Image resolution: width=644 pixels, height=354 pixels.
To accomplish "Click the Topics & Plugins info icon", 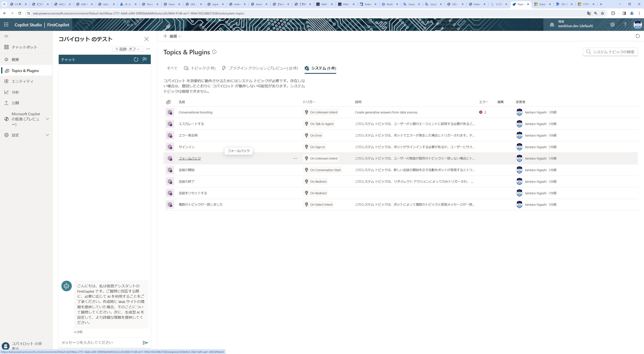I will point(214,52).
